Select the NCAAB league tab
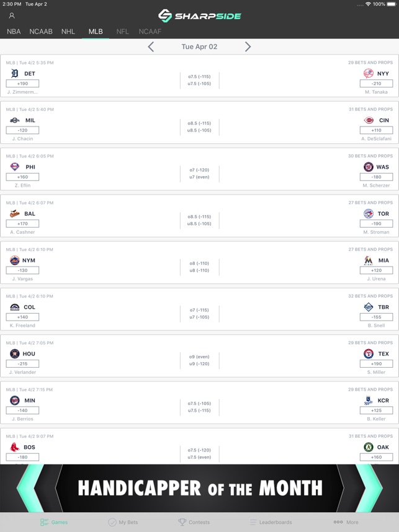Image resolution: width=399 pixels, height=532 pixels. (41, 32)
